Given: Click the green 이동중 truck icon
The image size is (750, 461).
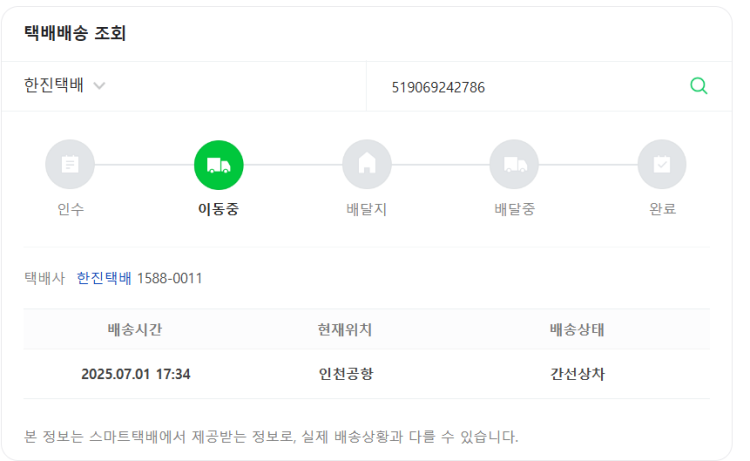Looking at the screenshot, I should point(219,165).
